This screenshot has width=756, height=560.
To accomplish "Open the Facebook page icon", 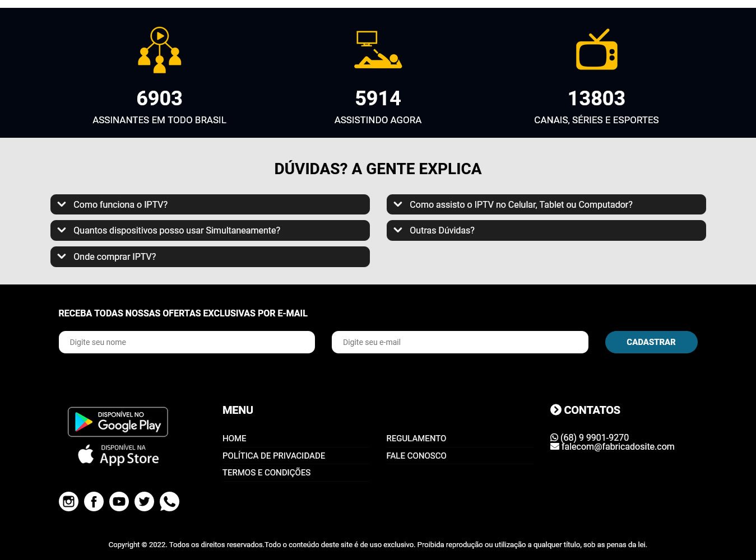I will click(x=94, y=501).
